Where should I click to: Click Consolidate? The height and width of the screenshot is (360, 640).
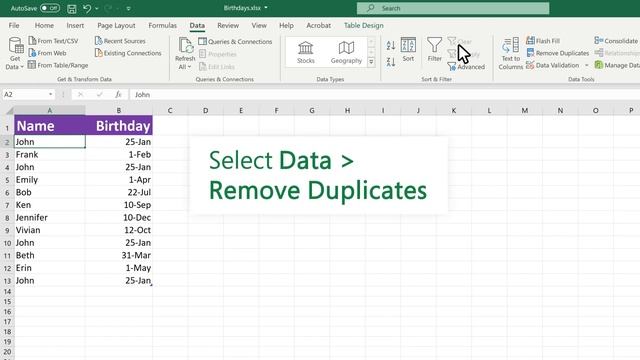pos(616,41)
